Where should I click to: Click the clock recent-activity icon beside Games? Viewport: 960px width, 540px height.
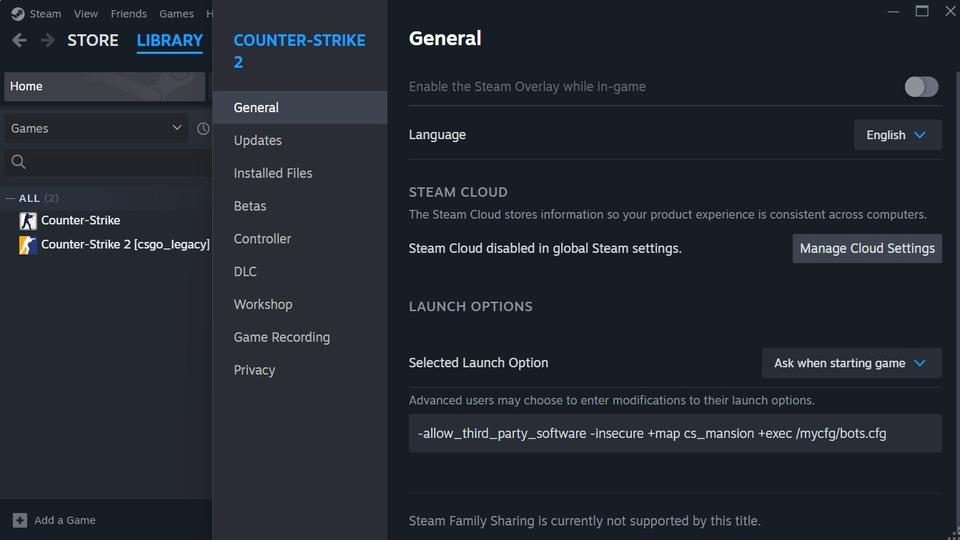tap(203, 129)
